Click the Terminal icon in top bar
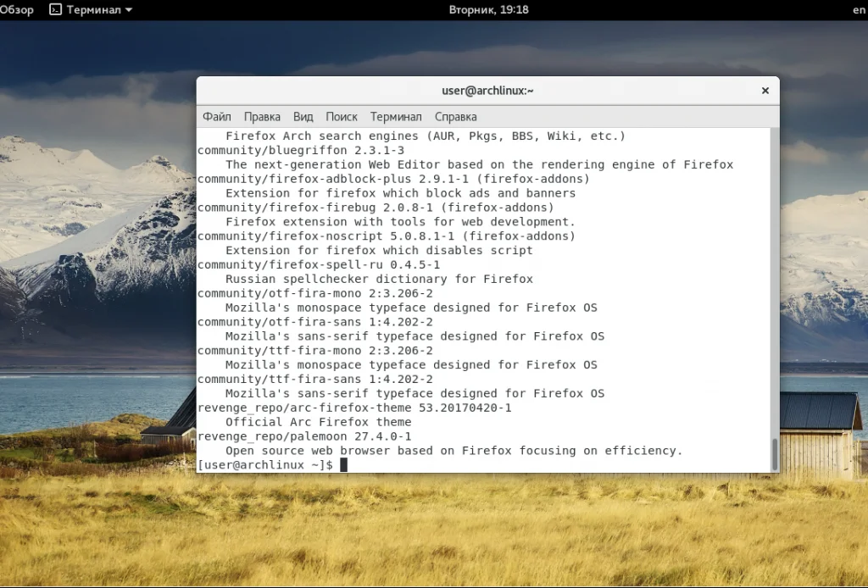This screenshot has width=868, height=588. click(55, 10)
